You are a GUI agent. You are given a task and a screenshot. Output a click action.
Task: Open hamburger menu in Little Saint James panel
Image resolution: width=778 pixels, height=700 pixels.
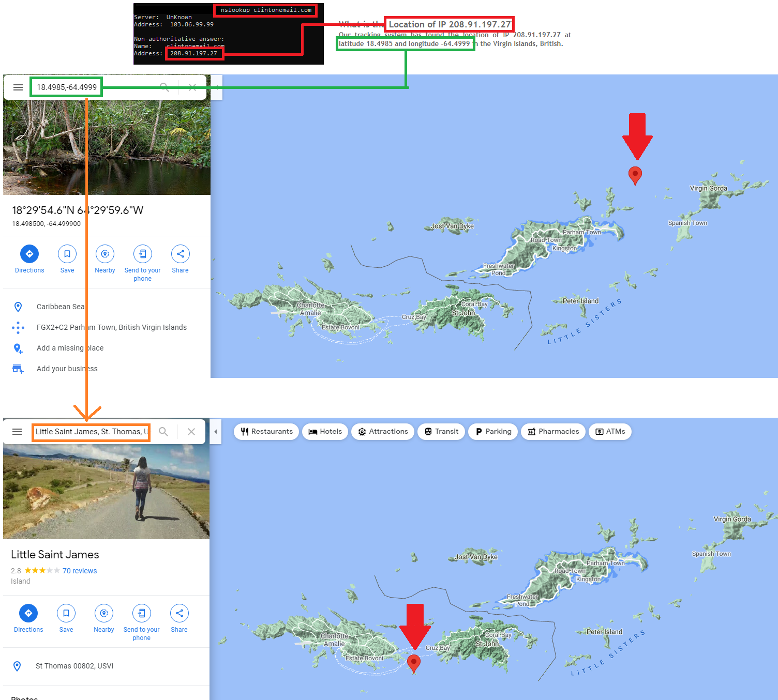coord(17,432)
